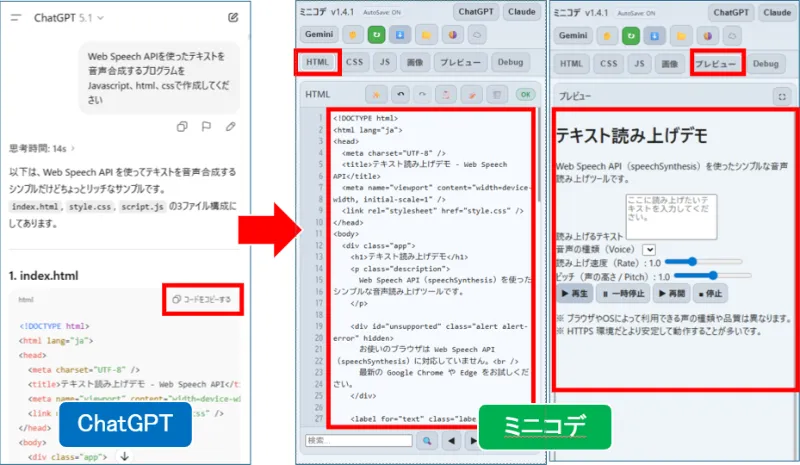Click the search magnifier button below editor
Screen dimensions: 800x465
[x=427, y=440]
